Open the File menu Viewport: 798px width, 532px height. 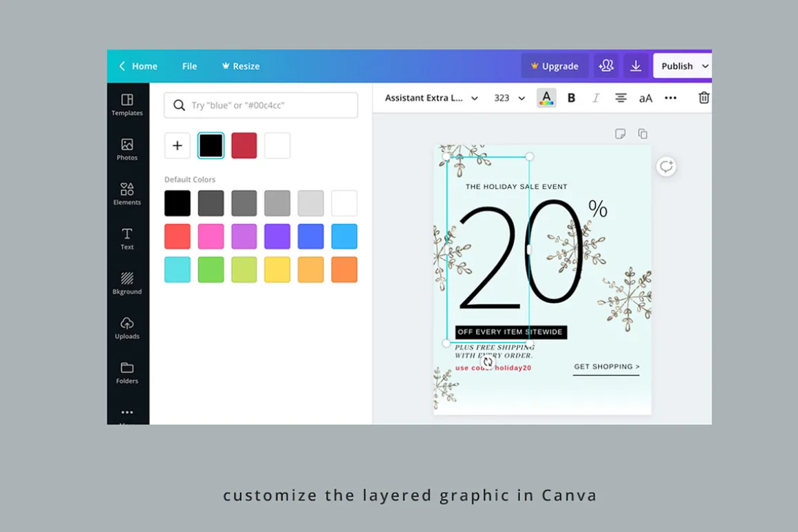point(189,66)
